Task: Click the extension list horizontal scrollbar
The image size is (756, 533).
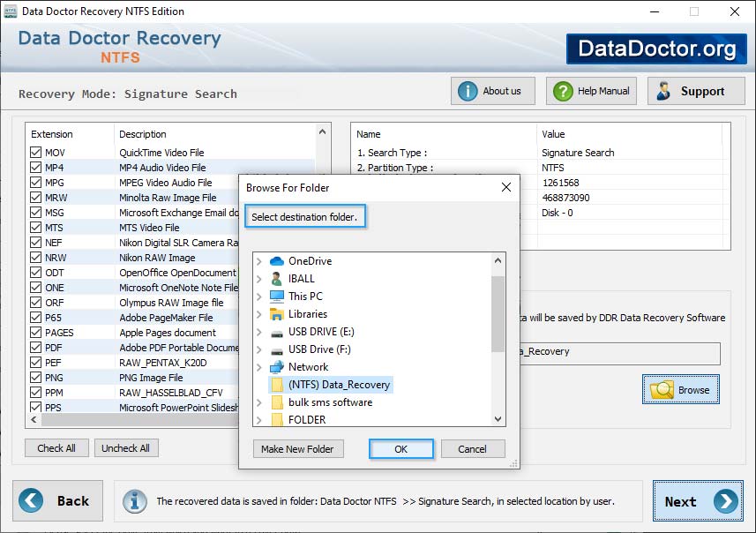Action: coord(140,420)
